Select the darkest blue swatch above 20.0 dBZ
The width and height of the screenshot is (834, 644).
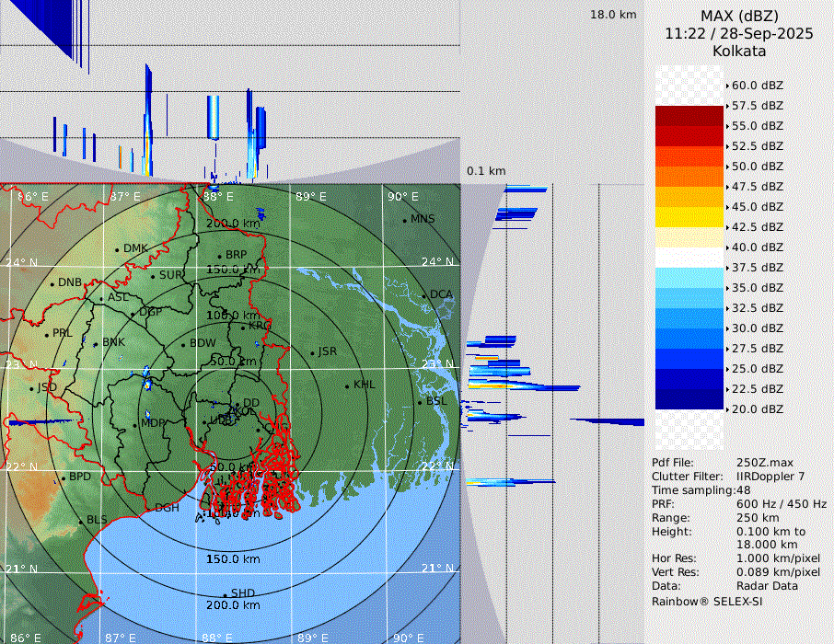pos(689,398)
